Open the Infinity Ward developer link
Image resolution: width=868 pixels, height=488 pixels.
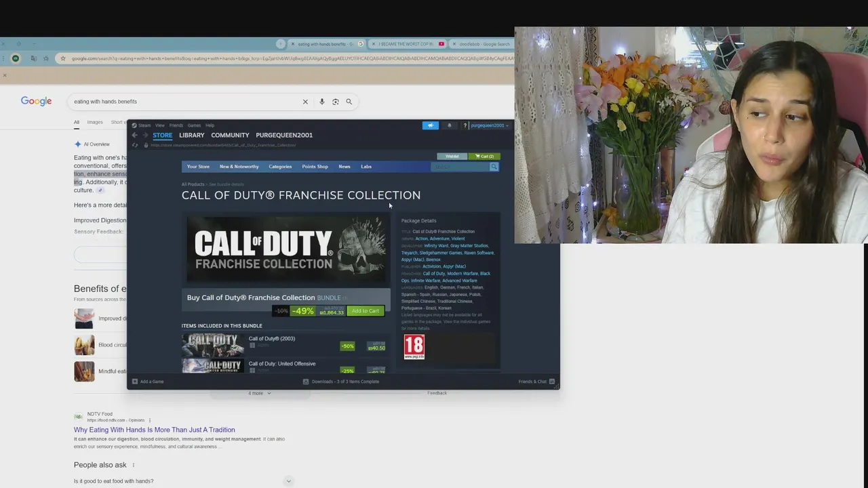(x=436, y=245)
